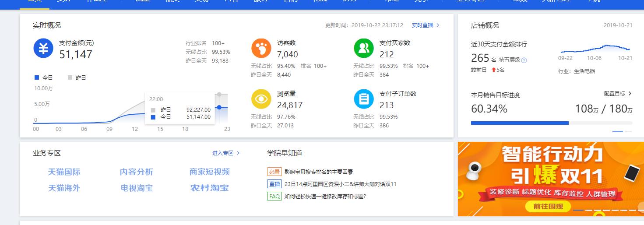
Task: Select the active first banner carousel indicator
Action: pyautogui.click(x=578, y=211)
